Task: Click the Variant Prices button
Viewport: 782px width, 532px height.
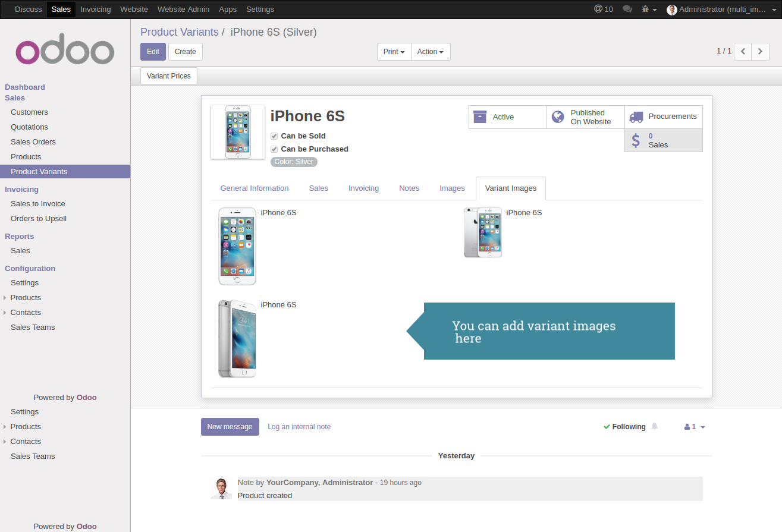Action: coord(169,76)
